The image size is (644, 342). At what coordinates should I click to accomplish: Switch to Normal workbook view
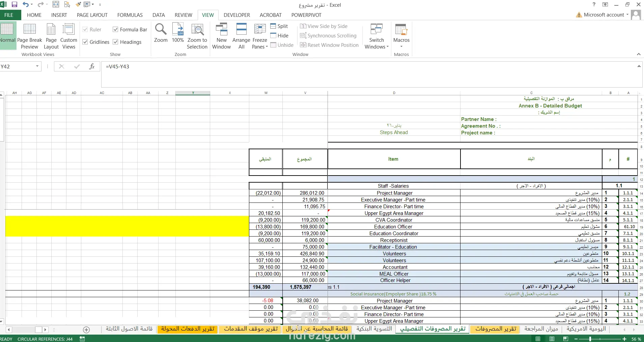[7, 35]
